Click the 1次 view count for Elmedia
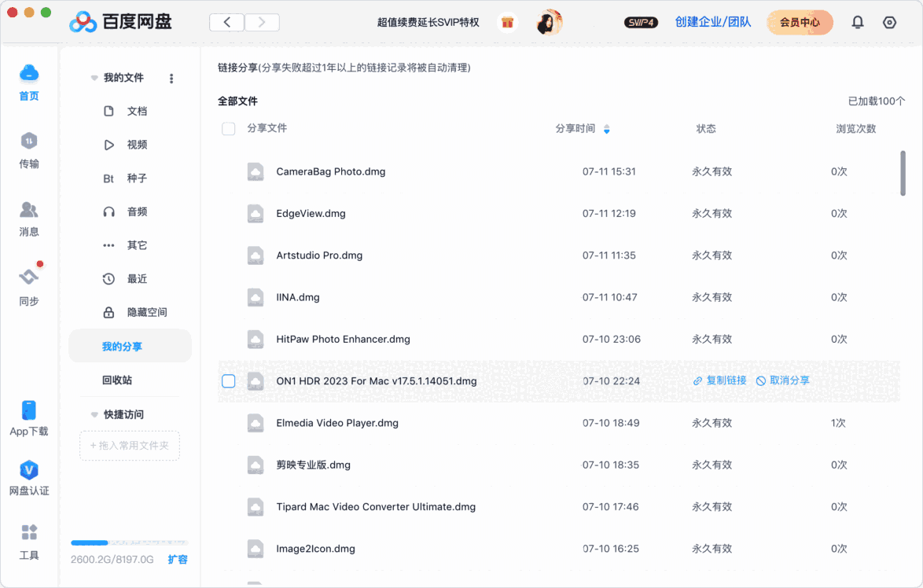The image size is (923, 588). click(x=838, y=423)
